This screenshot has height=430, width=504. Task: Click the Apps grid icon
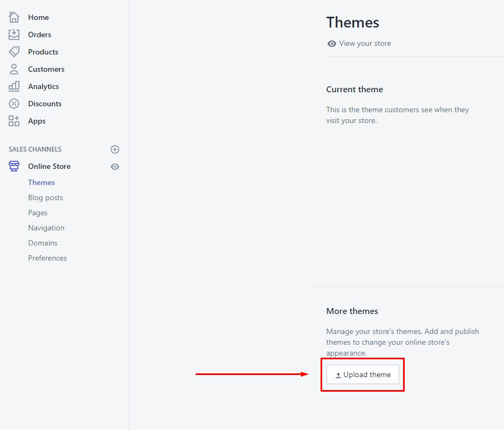(14, 121)
